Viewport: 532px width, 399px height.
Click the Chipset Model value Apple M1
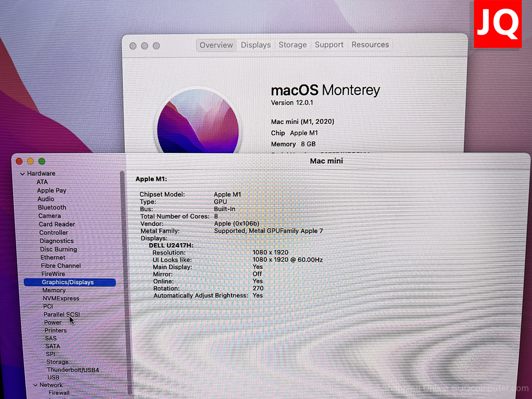click(227, 194)
